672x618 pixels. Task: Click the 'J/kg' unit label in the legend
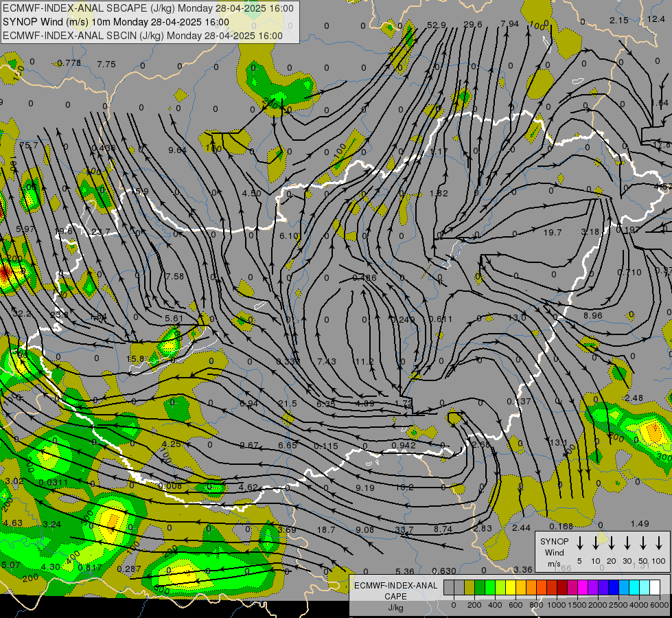click(395, 608)
